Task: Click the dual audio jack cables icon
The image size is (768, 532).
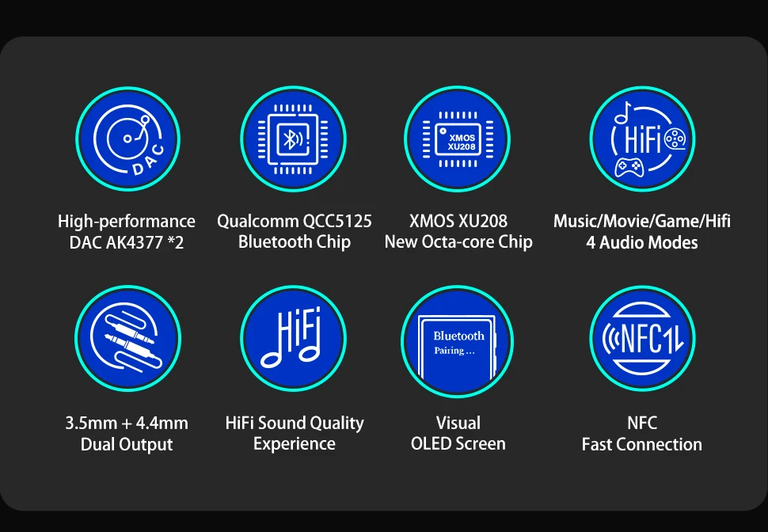Action: tap(127, 338)
